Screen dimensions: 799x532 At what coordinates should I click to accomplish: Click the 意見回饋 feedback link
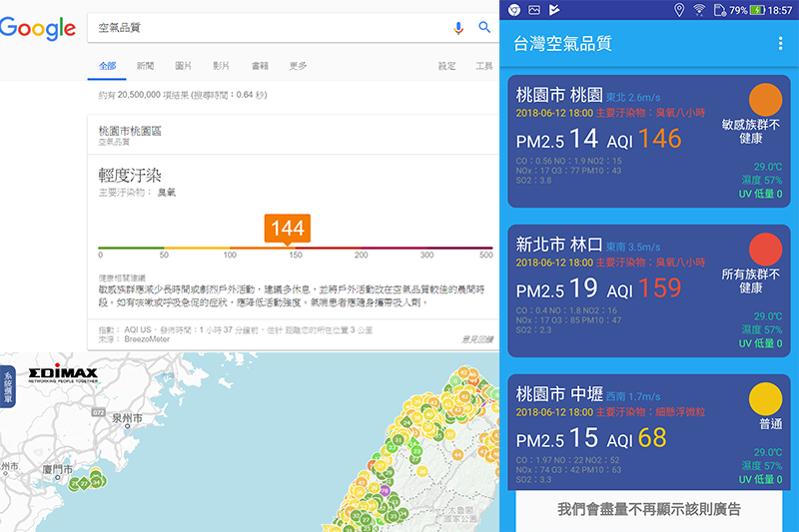(x=477, y=339)
